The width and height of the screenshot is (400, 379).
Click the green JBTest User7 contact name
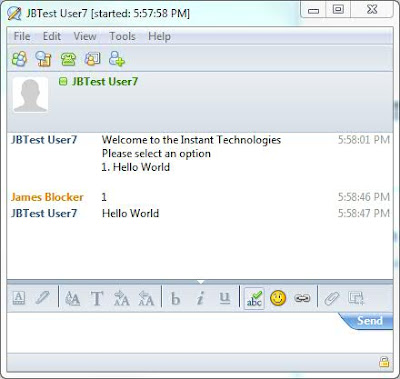click(x=105, y=81)
